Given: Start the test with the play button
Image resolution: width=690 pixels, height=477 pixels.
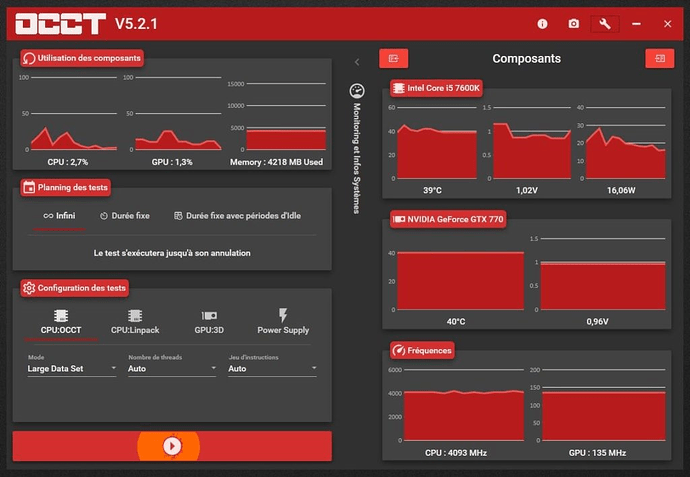Looking at the screenshot, I should 171,446.
